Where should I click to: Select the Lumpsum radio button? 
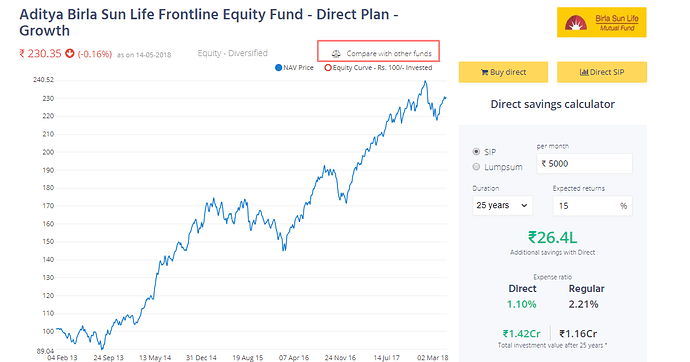[x=476, y=167]
